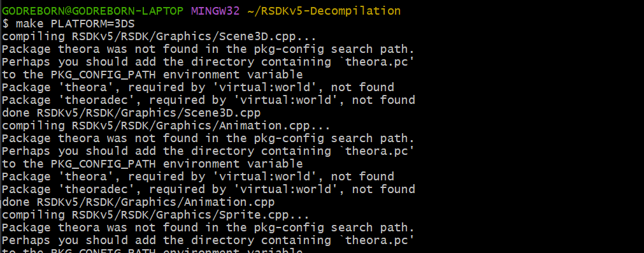The height and width of the screenshot is (253, 644).
Task: Click the second Package 'theoradec' not found line
Action: click(208, 189)
